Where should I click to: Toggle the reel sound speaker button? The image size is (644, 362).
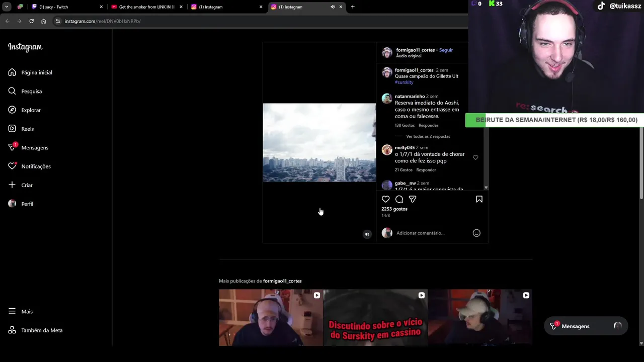367,234
